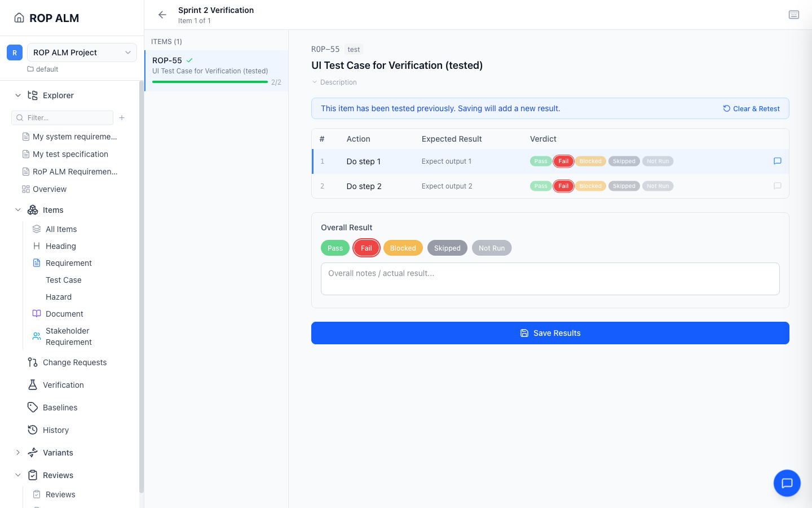Mark step 1 verdict as Pass
The height and width of the screenshot is (508, 812).
541,161
